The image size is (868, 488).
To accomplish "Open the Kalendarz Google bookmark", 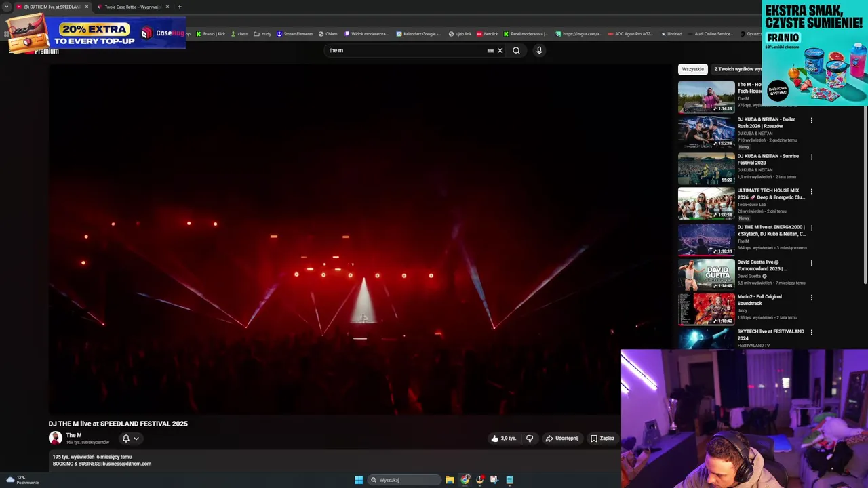I will (x=418, y=33).
